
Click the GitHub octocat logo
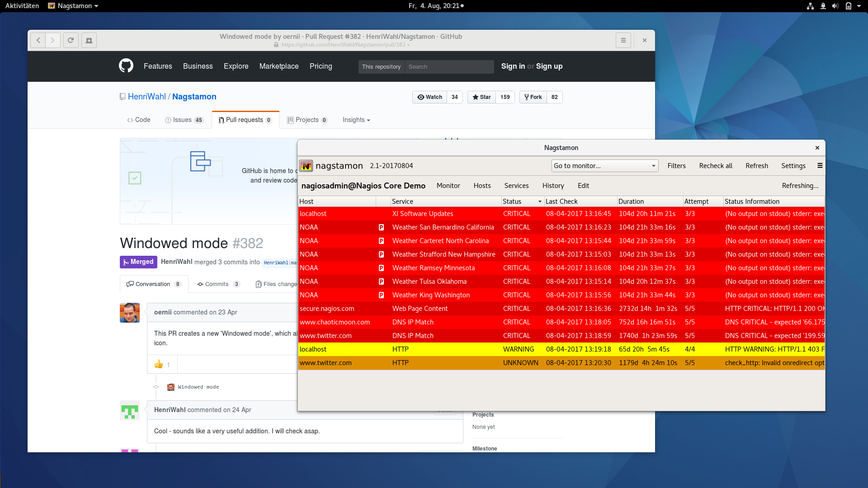pyautogui.click(x=126, y=66)
